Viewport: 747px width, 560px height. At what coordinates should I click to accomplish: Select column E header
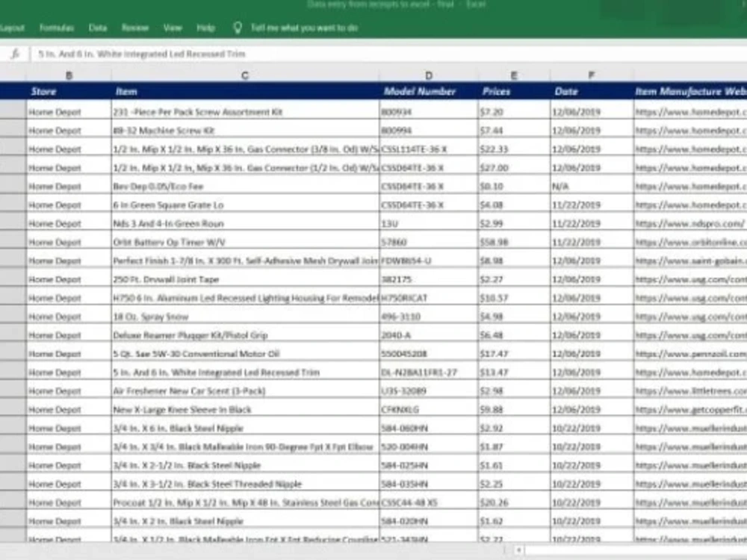(514, 75)
